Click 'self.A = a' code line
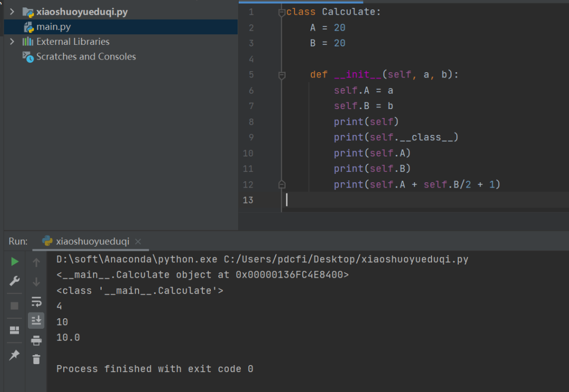569x392 pixels. coord(364,91)
